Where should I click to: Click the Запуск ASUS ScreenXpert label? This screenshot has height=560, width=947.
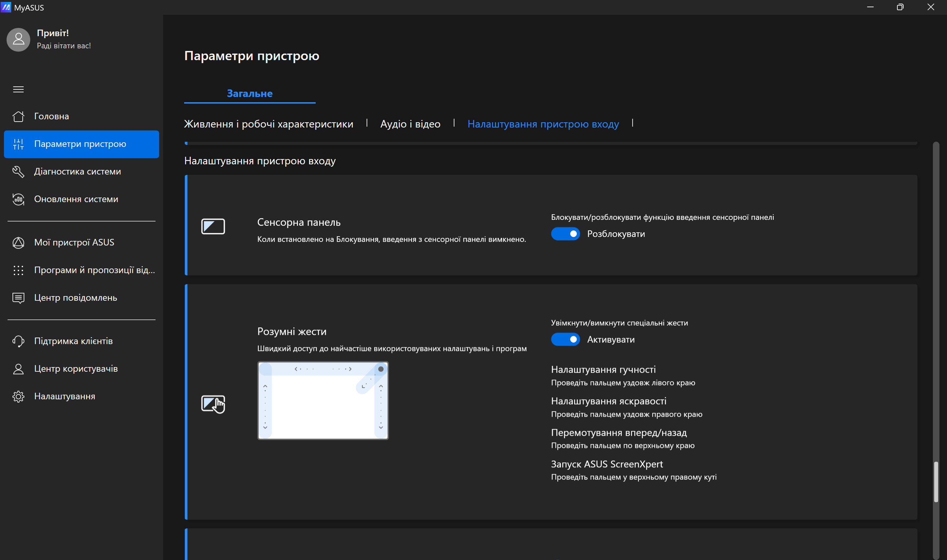tap(607, 464)
